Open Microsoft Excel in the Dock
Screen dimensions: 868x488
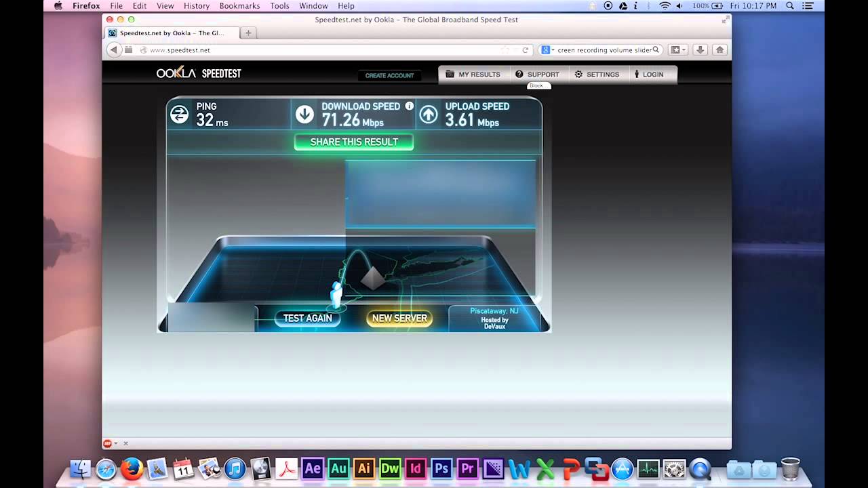(x=545, y=469)
